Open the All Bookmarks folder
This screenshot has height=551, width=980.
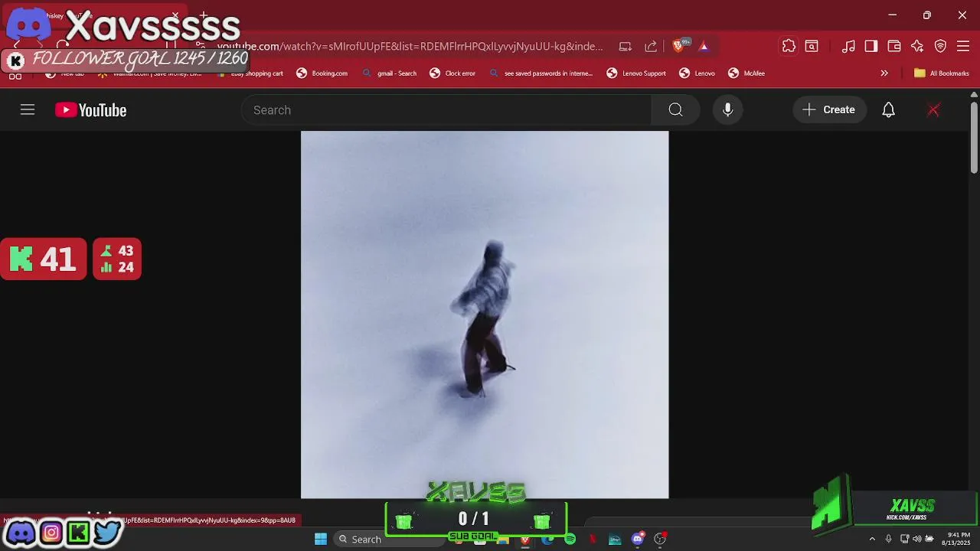(x=942, y=73)
